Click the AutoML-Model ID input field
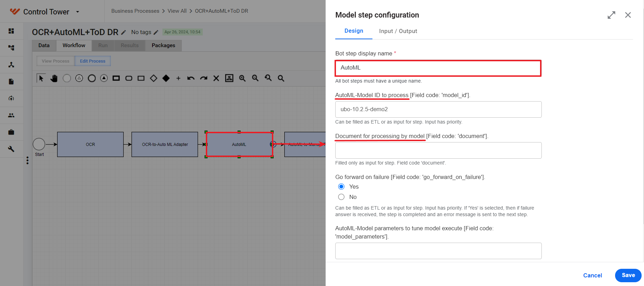 pyautogui.click(x=438, y=109)
